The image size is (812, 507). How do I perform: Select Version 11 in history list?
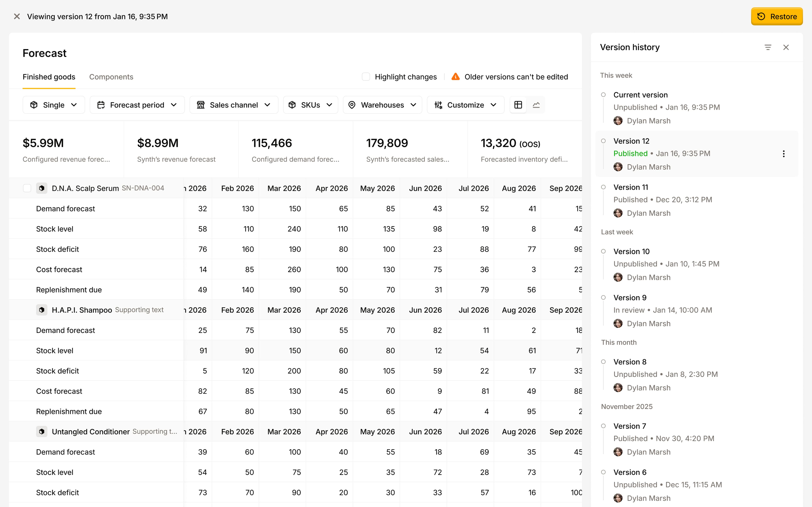pos(631,187)
